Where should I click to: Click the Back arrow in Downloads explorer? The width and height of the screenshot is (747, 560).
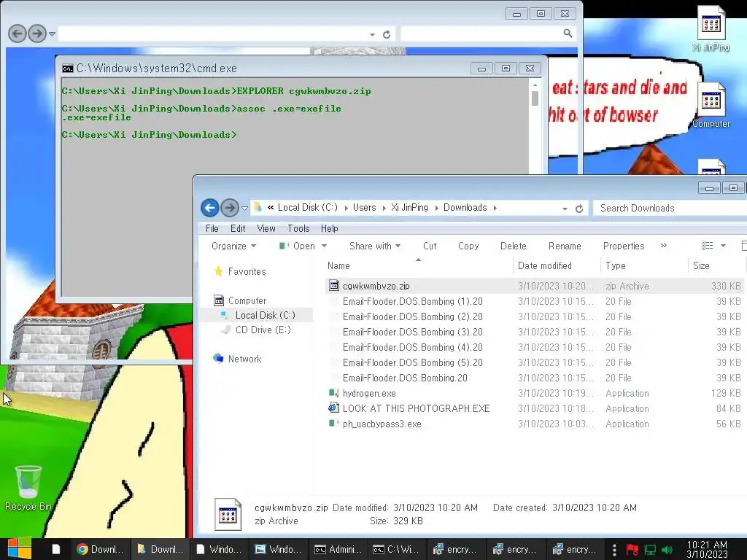click(x=209, y=208)
